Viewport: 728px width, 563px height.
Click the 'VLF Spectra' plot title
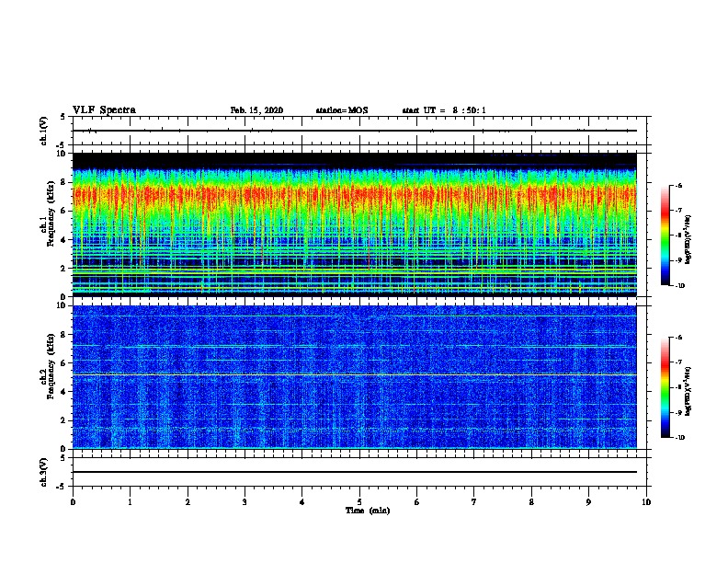point(104,110)
